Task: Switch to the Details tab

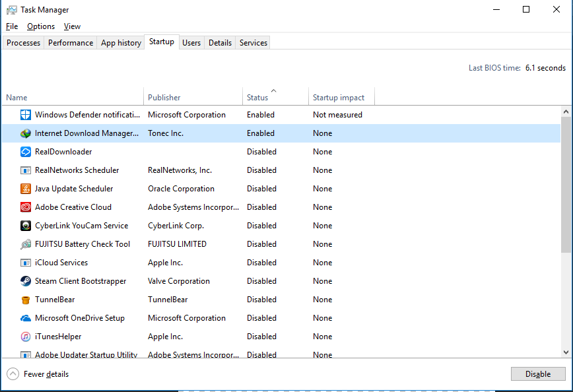Action: click(x=220, y=43)
